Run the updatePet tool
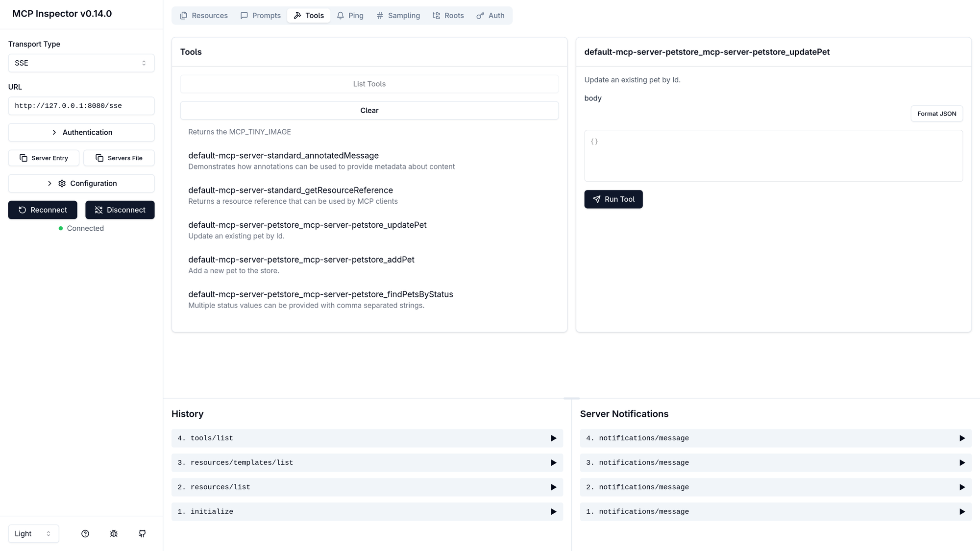This screenshot has width=980, height=551. (613, 199)
